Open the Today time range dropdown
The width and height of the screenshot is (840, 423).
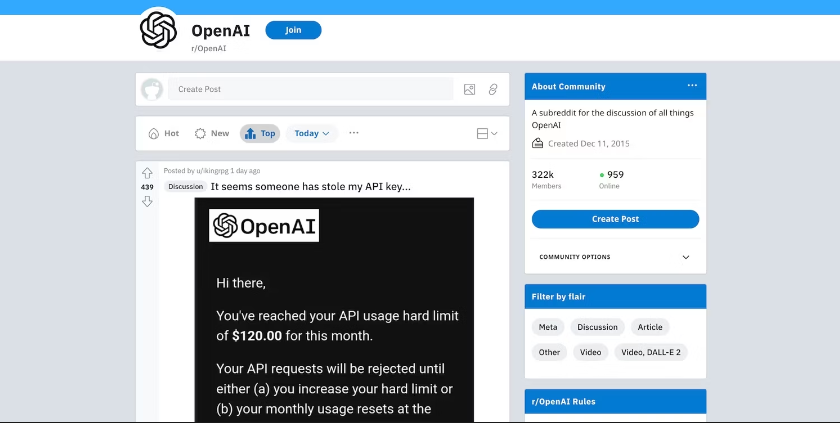point(312,133)
